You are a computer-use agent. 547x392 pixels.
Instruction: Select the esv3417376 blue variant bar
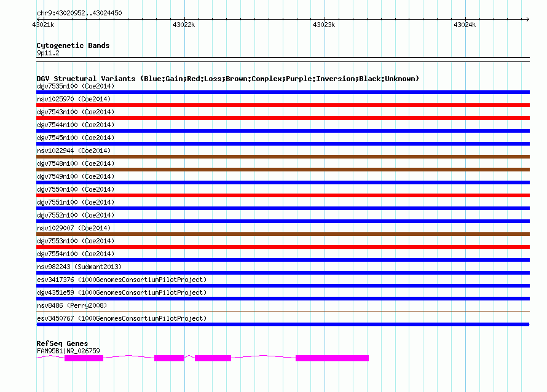[283, 286]
